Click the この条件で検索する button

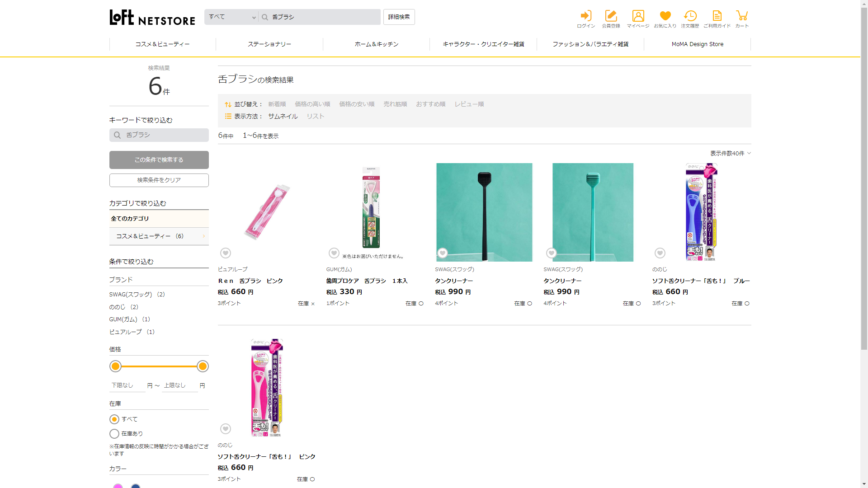(159, 160)
